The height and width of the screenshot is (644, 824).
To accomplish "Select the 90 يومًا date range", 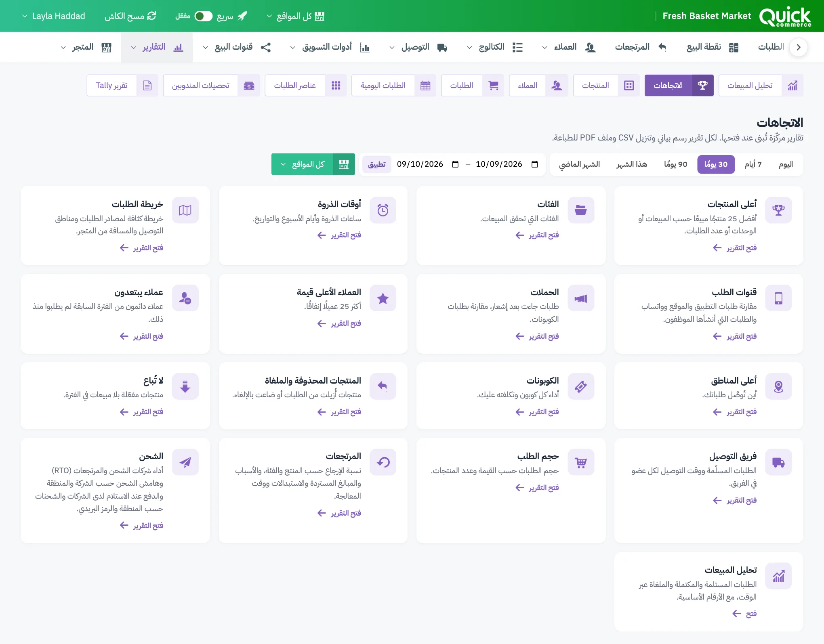I will [x=676, y=164].
